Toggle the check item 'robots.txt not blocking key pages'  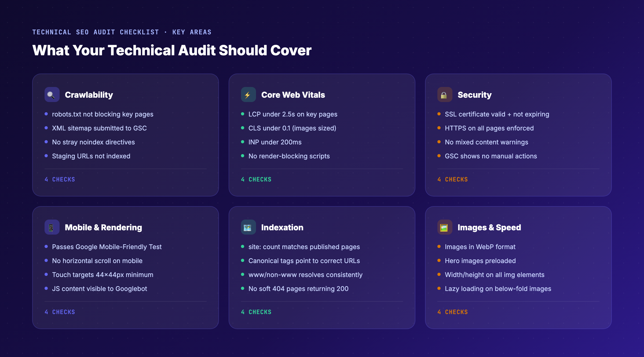[x=103, y=114]
